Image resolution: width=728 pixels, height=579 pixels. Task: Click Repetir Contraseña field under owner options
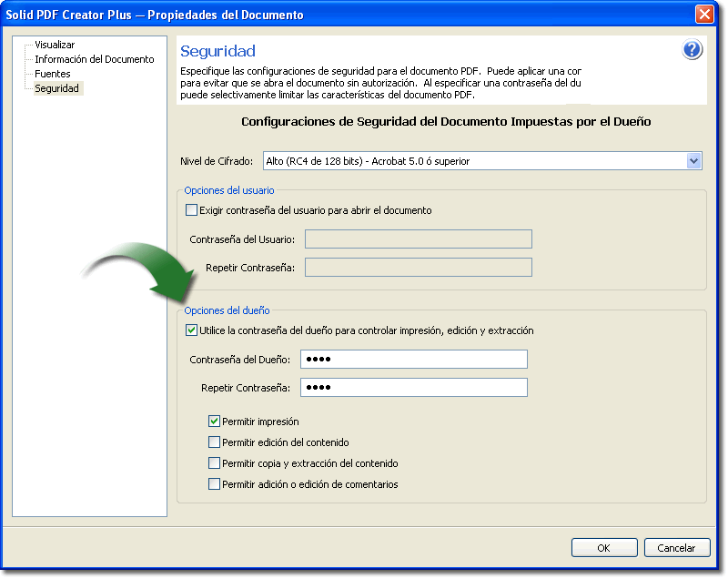pyautogui.click(x=414, y=387)
